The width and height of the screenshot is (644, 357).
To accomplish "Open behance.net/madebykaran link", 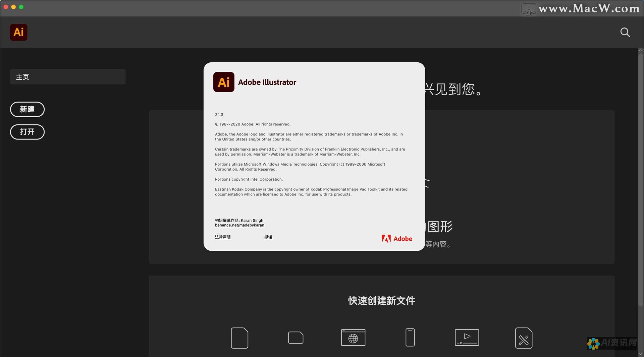I will click(239, 225).
